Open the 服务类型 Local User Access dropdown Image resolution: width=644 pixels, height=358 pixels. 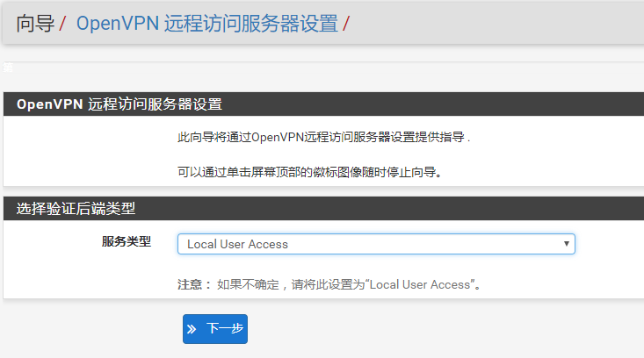(376, 244)
